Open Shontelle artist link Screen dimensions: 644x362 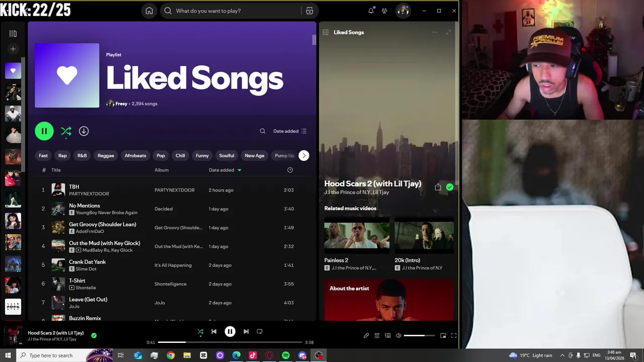point(86,288)
